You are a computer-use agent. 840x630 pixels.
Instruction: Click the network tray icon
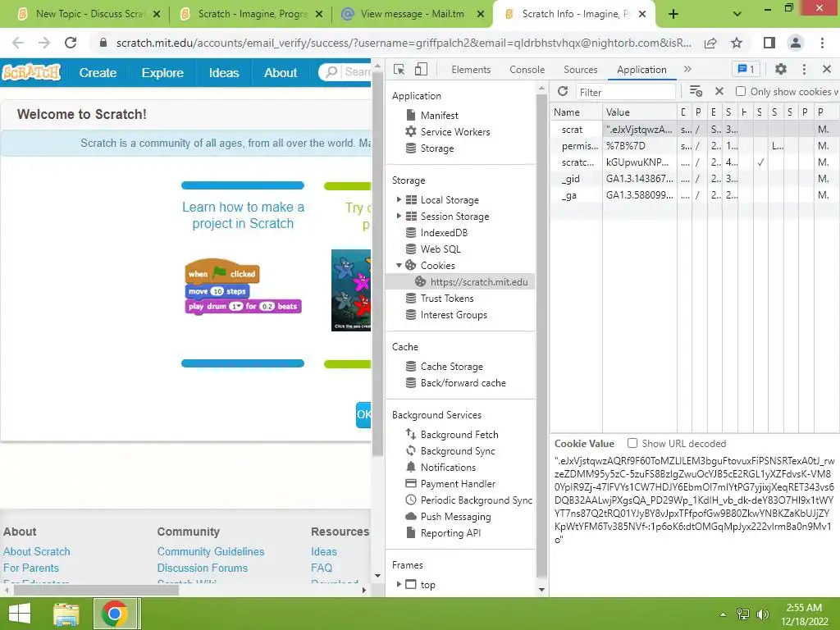[743, 614]
